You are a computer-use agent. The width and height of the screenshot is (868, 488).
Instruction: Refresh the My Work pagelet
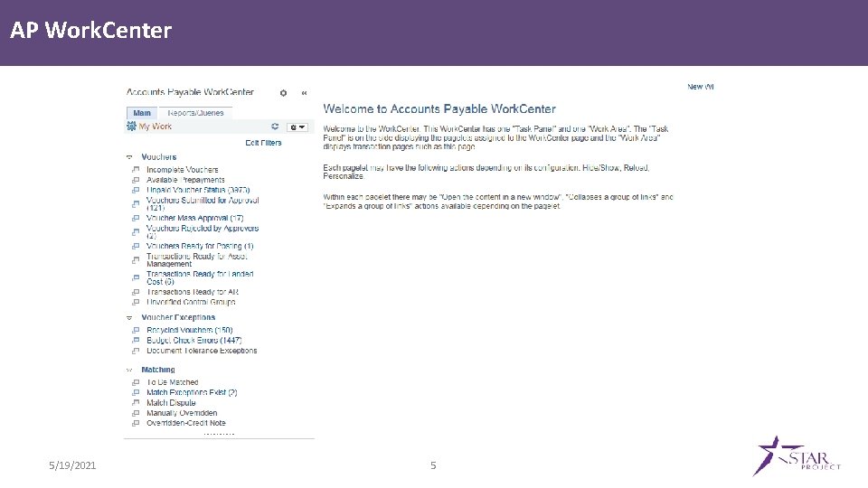pyautogui.click(x=275, y=127)
